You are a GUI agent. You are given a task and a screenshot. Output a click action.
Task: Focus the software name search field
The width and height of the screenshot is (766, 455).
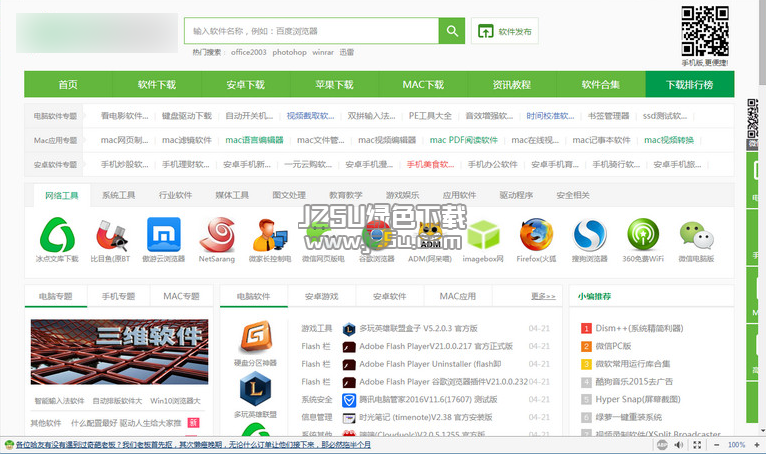311,31
